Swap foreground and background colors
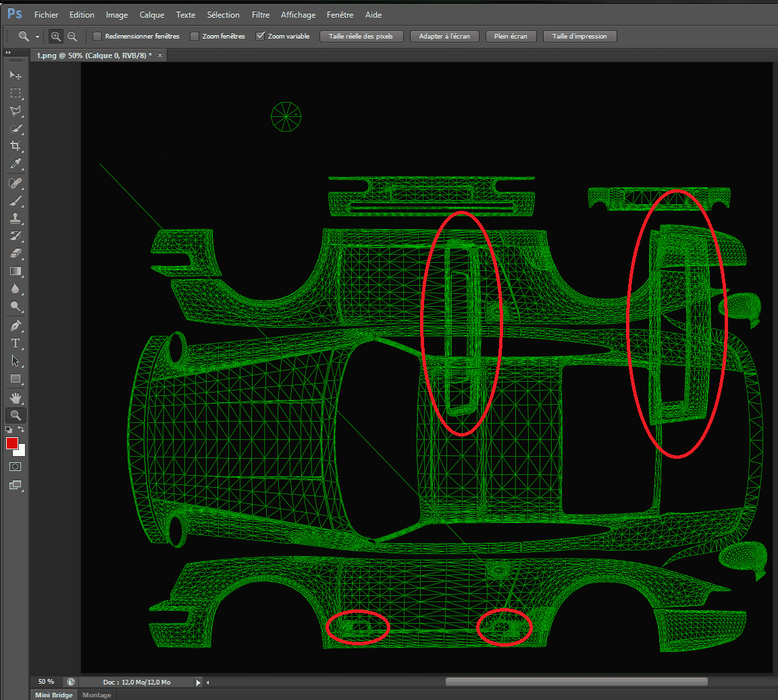Screen dimensions: 778x700 [22, 430]
